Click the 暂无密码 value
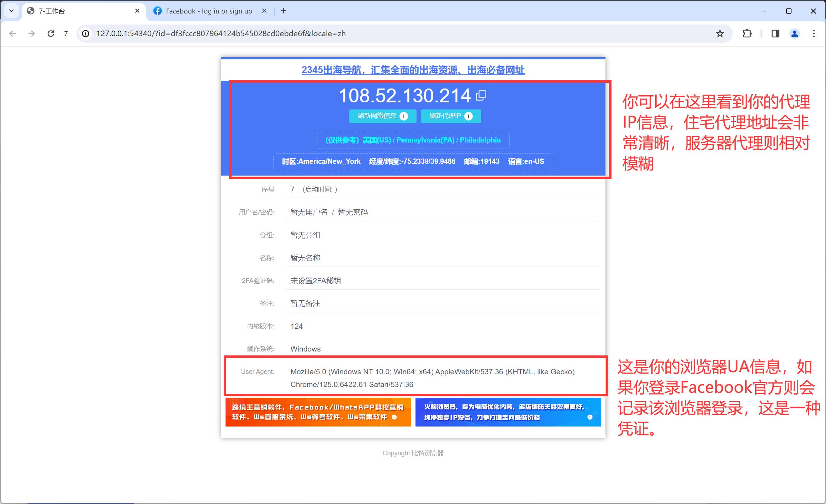 [x=353, y=212]
